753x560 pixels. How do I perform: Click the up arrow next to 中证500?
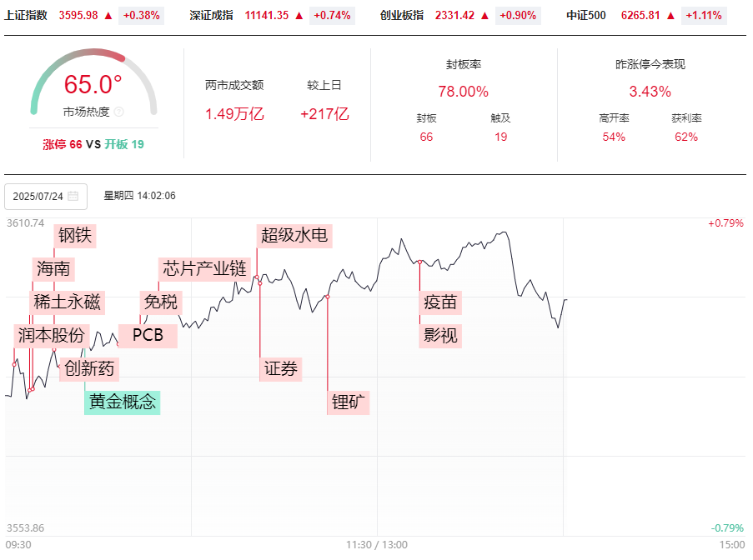[670, 15]
